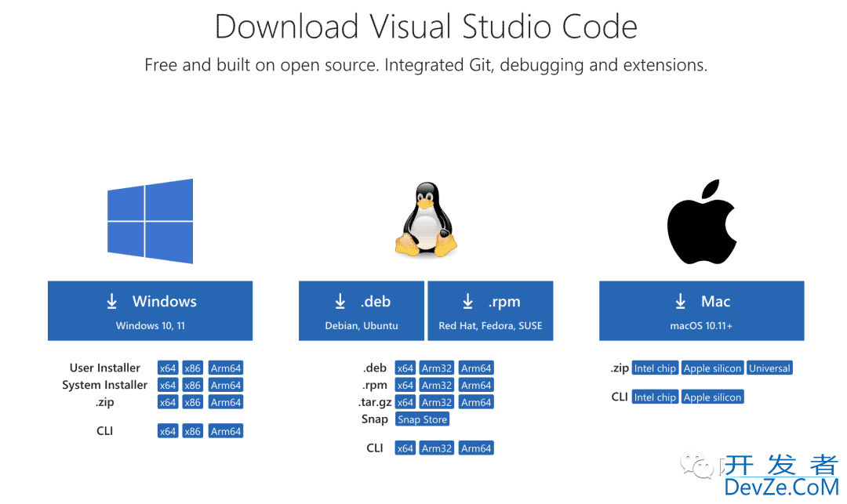Screen dimensions: 847x504
Task: Click the down-arrow icon on the .rpm button
Action: click(x=467, y=301)
